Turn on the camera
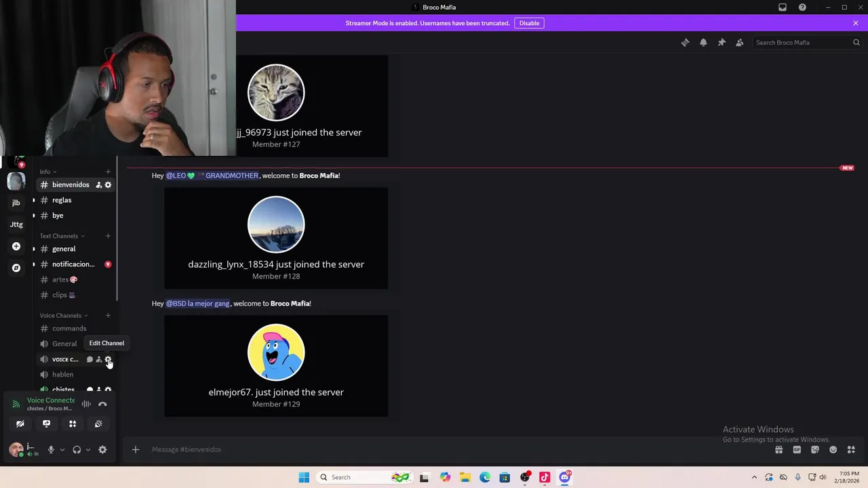Image resolution: width=868 pixels, height=488 pixels. (x=20, y=424)
